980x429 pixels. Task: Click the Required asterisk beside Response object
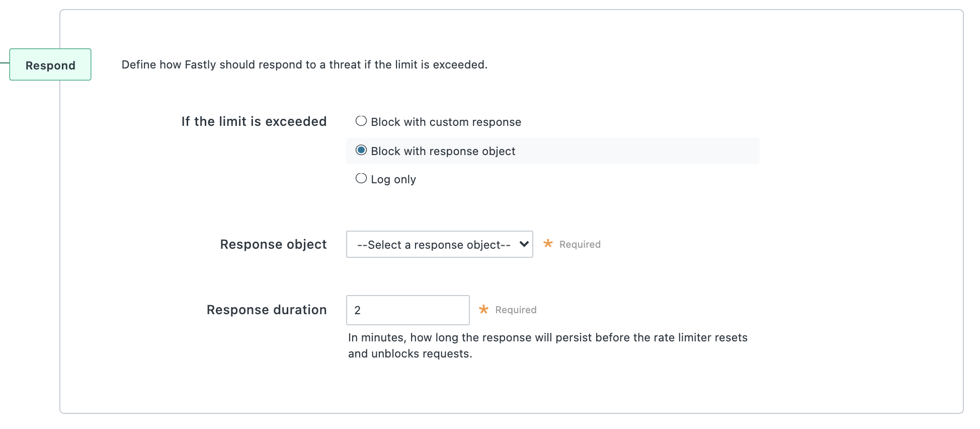point(548,244)
